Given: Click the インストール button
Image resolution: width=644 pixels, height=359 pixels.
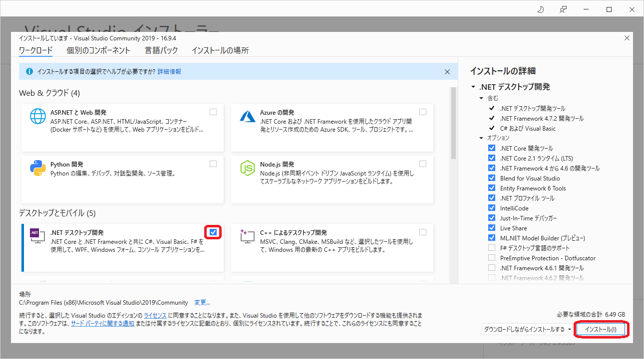Looking at the screenshot, I should tap(601, 330).
